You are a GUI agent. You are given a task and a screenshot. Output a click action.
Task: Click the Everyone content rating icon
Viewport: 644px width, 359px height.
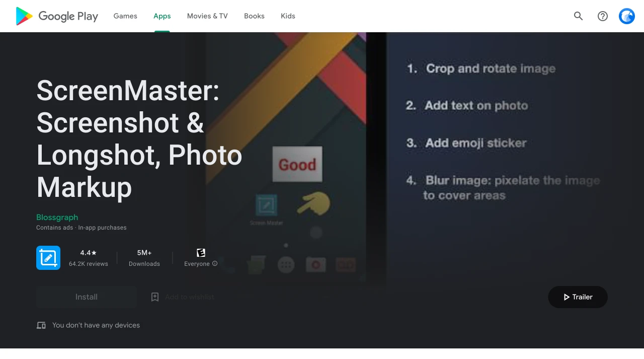point(201,252)
